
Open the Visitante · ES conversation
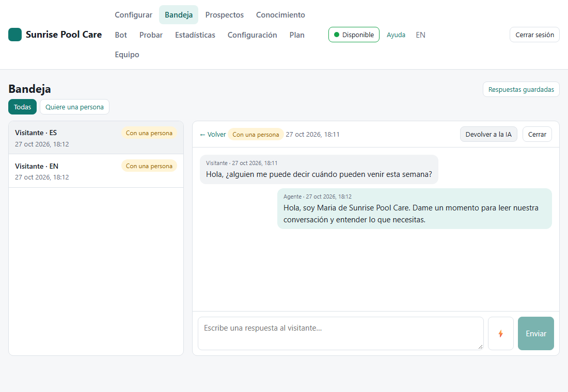tap(96, 138)
